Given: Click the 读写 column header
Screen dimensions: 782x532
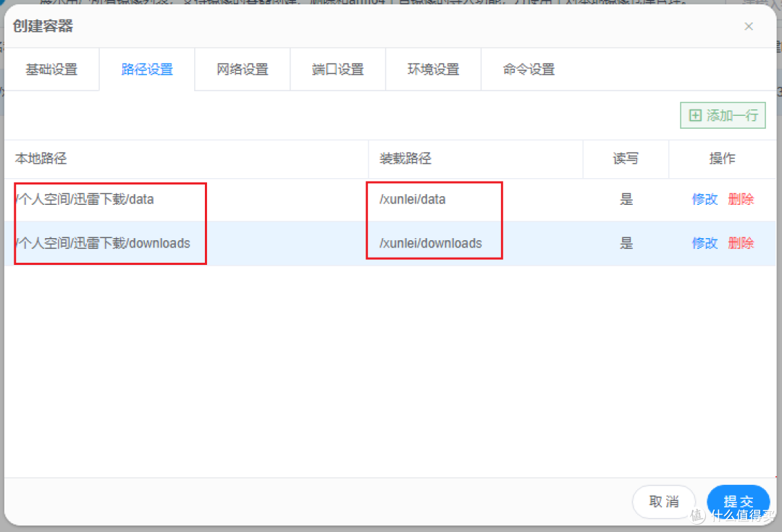Looking at the screenshot, I should point(625,159).
